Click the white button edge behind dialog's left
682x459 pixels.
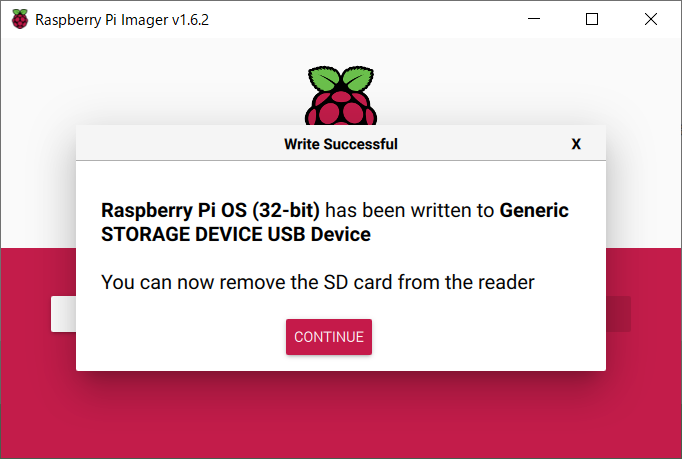[64, 314]
